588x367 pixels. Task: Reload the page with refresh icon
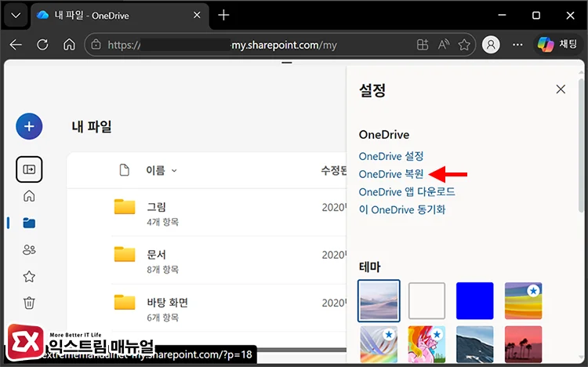tap(42, 45)
